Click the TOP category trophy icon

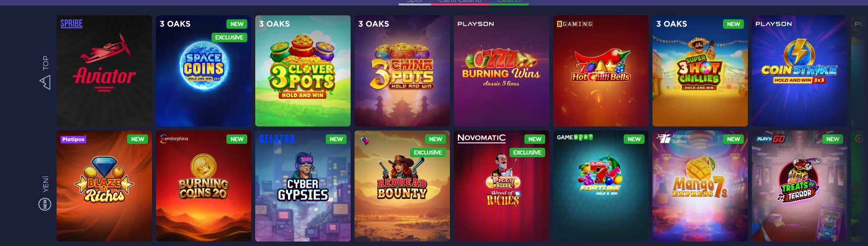click(x=45, y=82)
